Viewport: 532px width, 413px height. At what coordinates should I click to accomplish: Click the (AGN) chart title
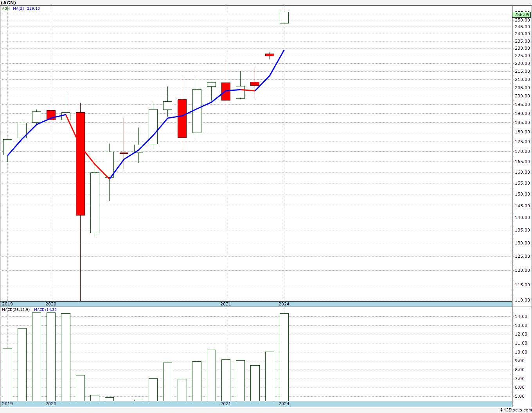tap(8, 3)
